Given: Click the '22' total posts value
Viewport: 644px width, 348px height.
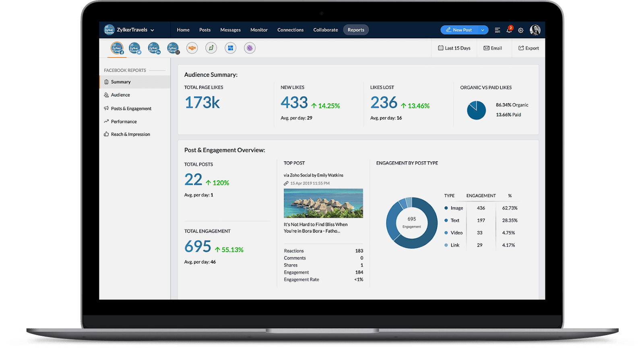Looking at the screenshot, I should [x=193, y=179].
